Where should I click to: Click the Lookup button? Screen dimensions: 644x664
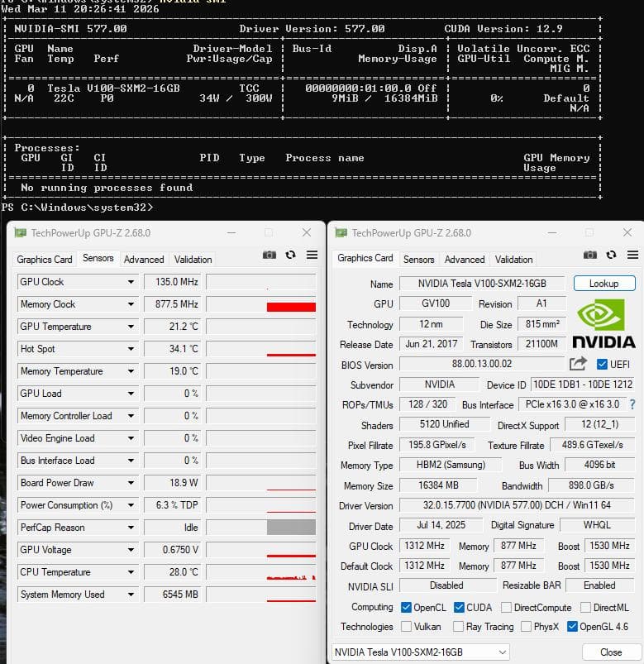click(604, 284)
